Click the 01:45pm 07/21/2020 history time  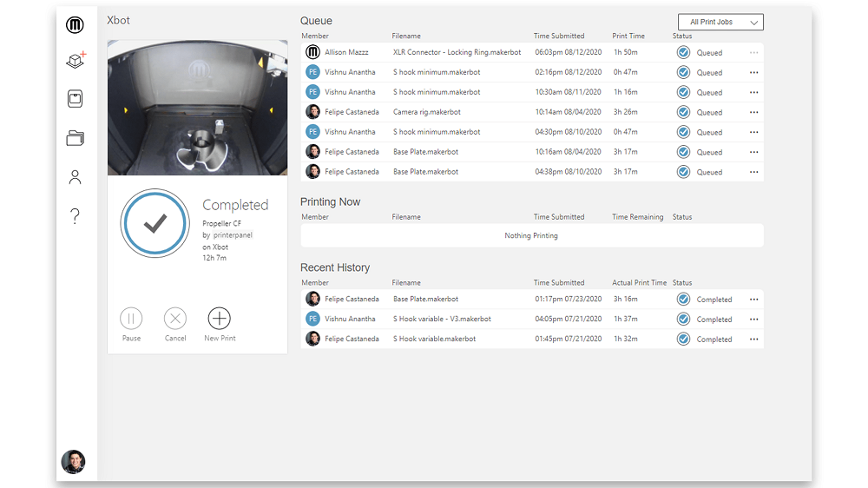coord(568,339)
